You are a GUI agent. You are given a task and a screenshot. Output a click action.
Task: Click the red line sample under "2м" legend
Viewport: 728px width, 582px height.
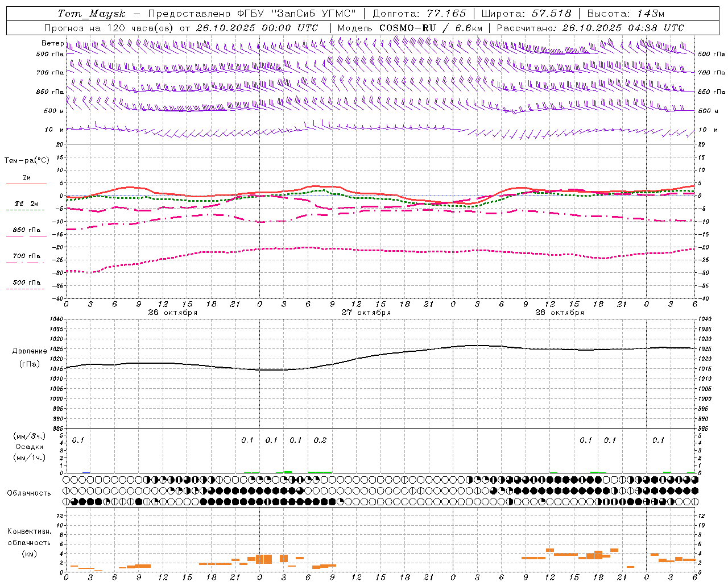26,184
